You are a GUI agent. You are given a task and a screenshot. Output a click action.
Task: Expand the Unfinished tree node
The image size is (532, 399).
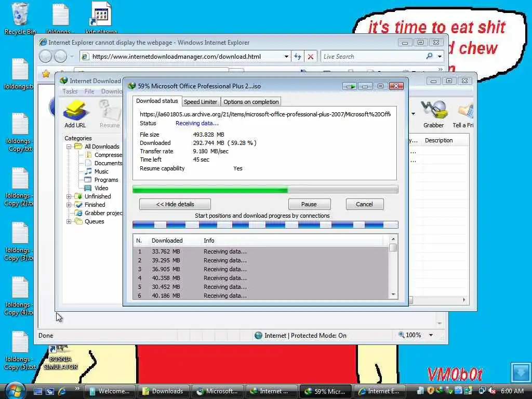pos(69,196)
